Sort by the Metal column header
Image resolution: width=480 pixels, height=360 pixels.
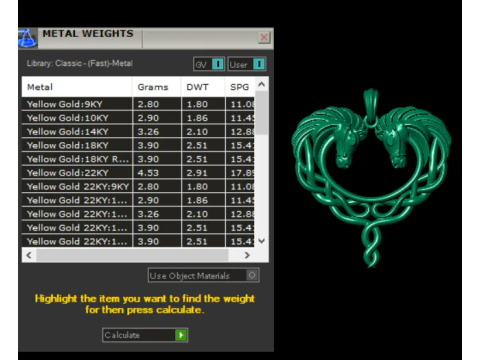tap(77, 87)
